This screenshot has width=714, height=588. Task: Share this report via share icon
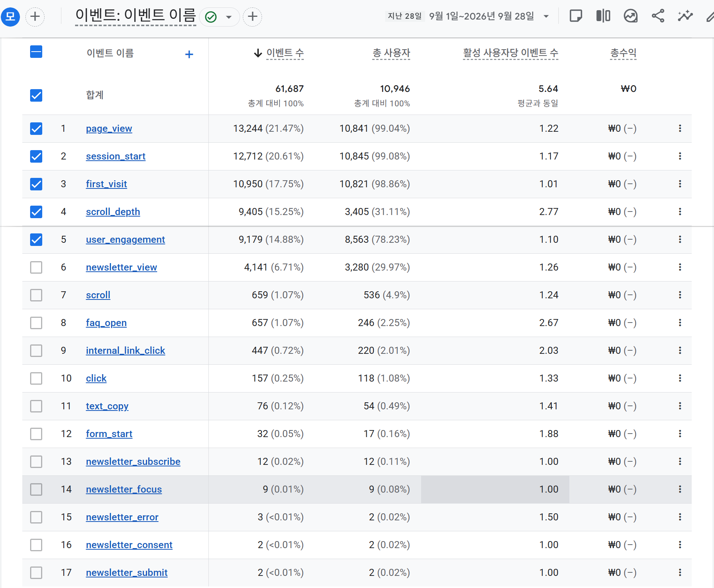pos(658,16)
